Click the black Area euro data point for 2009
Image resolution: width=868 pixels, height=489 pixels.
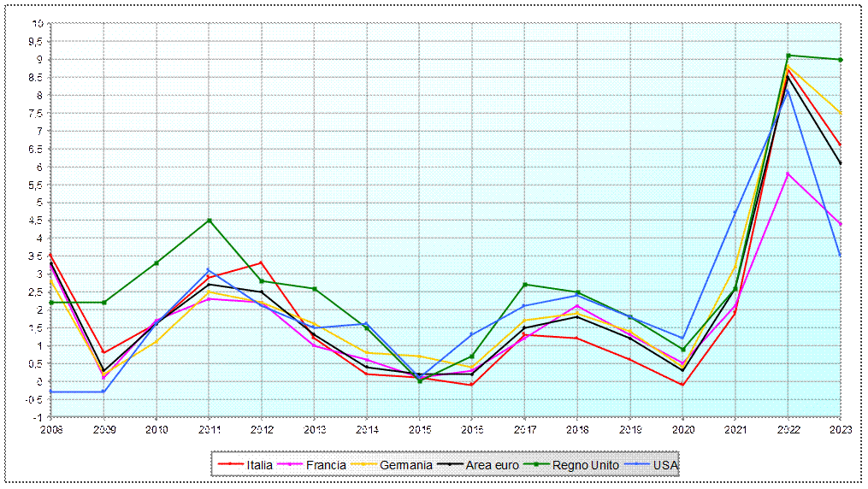coord(104,371)
